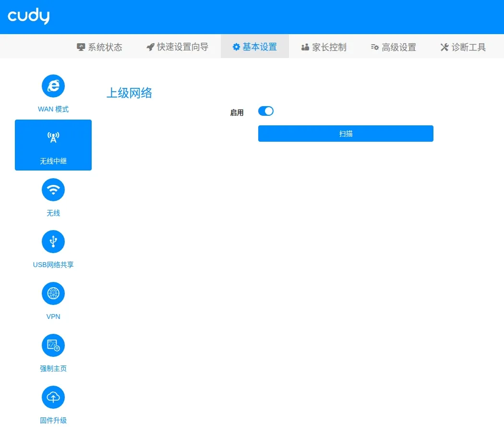Open the 高级设置 tab
This screenshot has width=504, height=427.
click(x=393, y=47)
